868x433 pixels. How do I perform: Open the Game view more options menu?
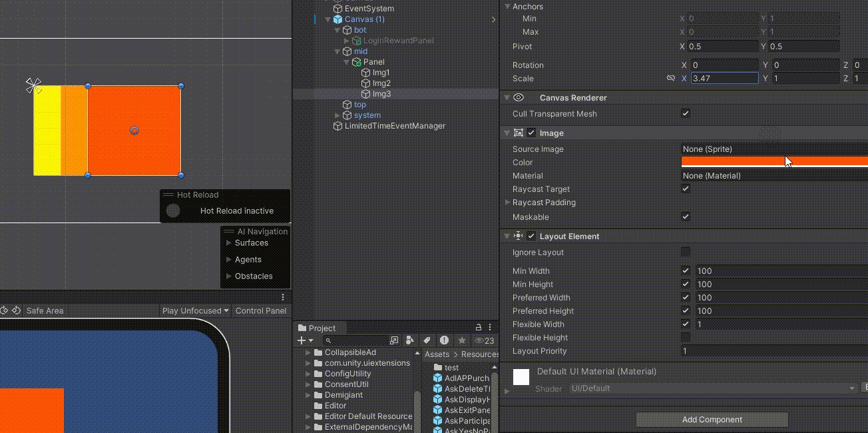click(x=283, y=297)
